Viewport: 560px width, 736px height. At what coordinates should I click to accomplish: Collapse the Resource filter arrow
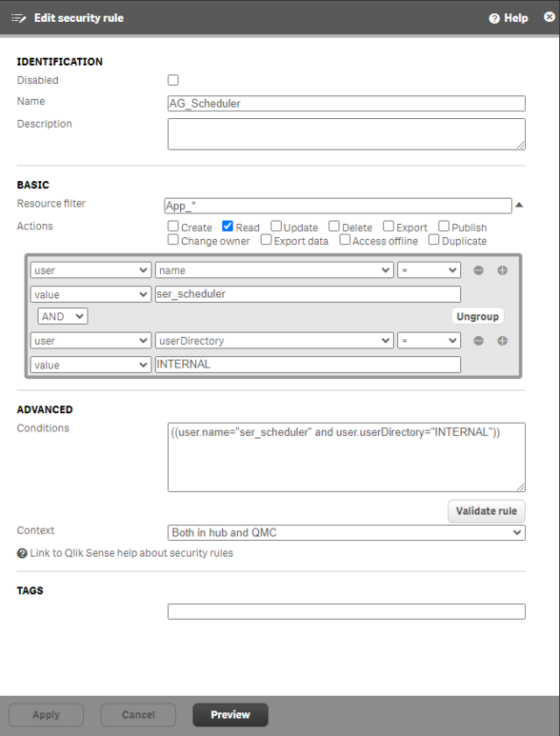pyautogui.click(x=519, y=206)
